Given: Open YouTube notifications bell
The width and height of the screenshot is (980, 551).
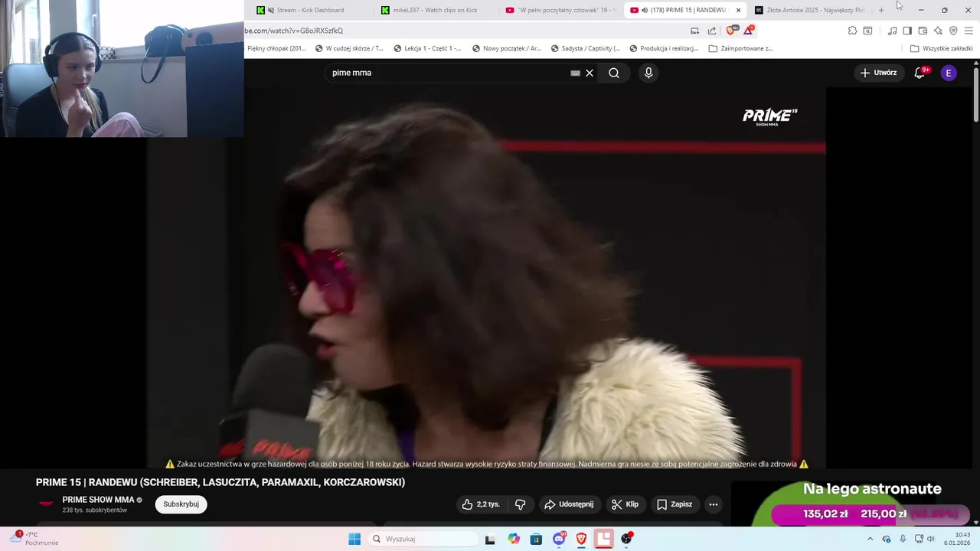Looking at the screenshot, I should click(x=920, y=73).
